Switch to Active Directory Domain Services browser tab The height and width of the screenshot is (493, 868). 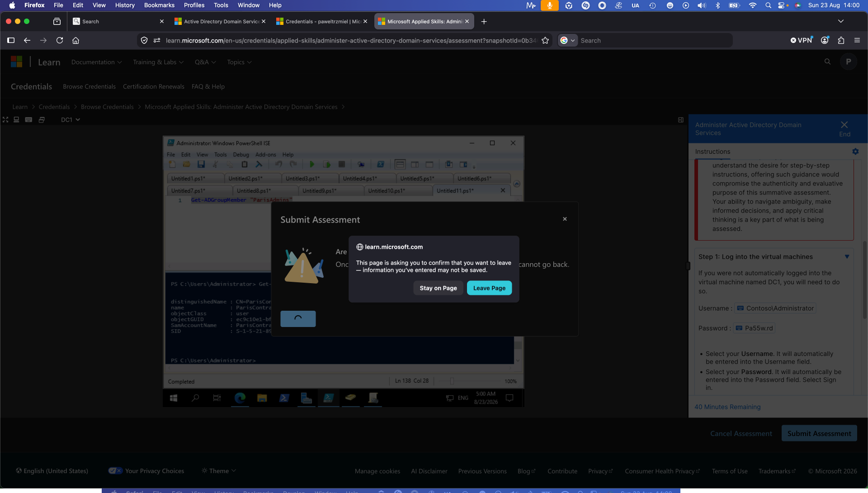(221, 21)
